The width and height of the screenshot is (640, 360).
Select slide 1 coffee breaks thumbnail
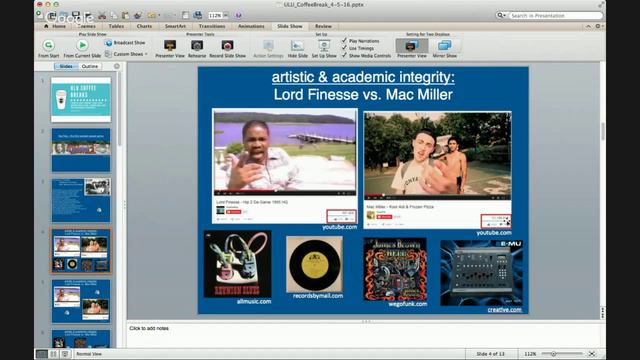[81, 100]
